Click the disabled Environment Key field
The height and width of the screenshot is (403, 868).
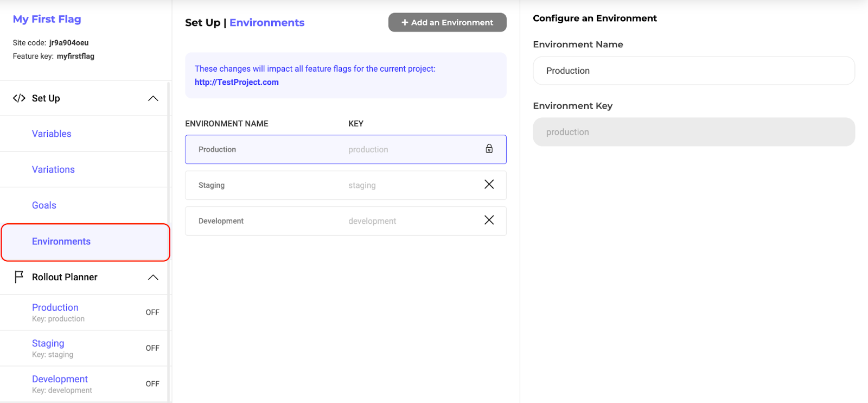(x=693, y=132)
